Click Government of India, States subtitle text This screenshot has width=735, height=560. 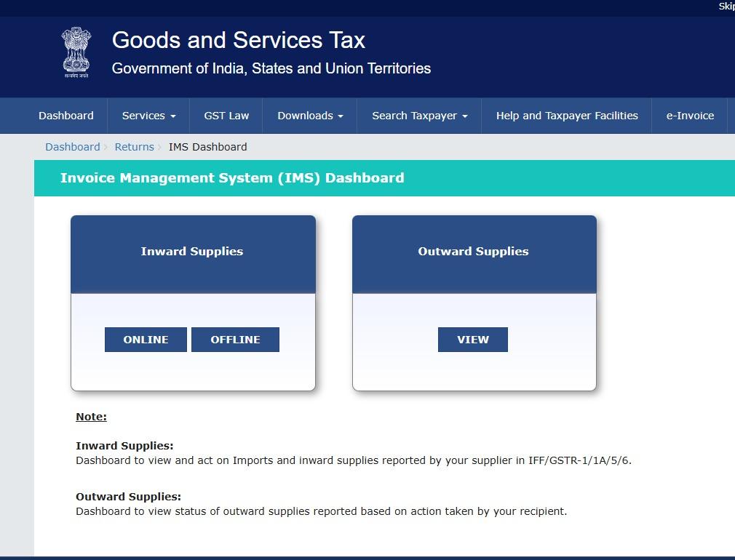[x=271, y=69]
